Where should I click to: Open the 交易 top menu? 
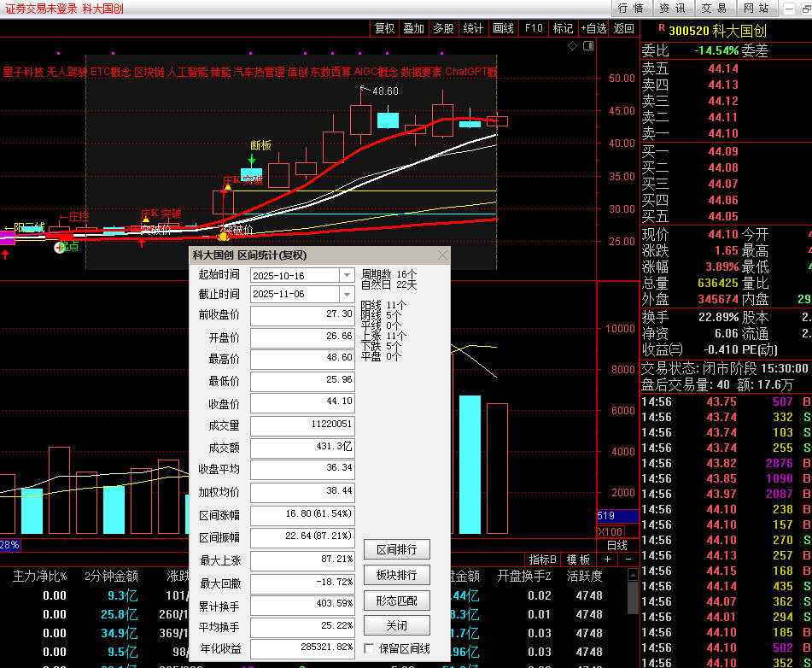[714, 9]
